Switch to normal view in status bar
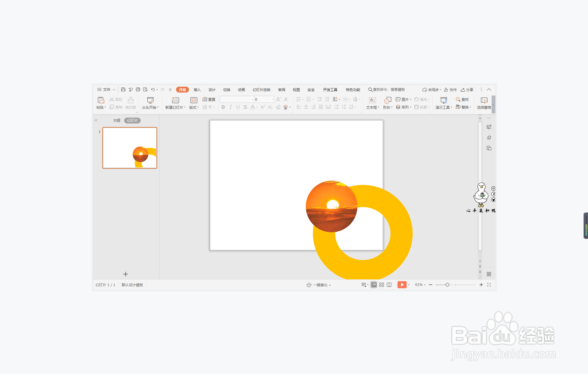 (x=374, y=285)
